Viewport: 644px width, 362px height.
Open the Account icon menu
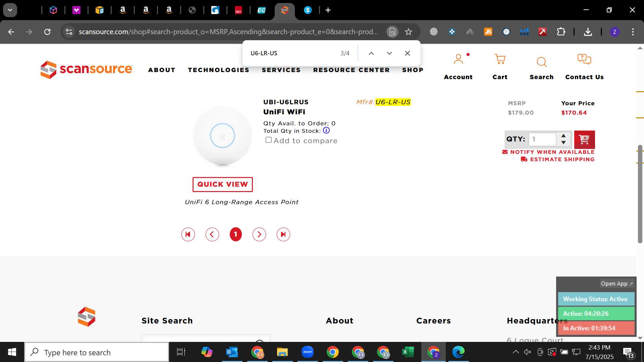coord(458,60)
